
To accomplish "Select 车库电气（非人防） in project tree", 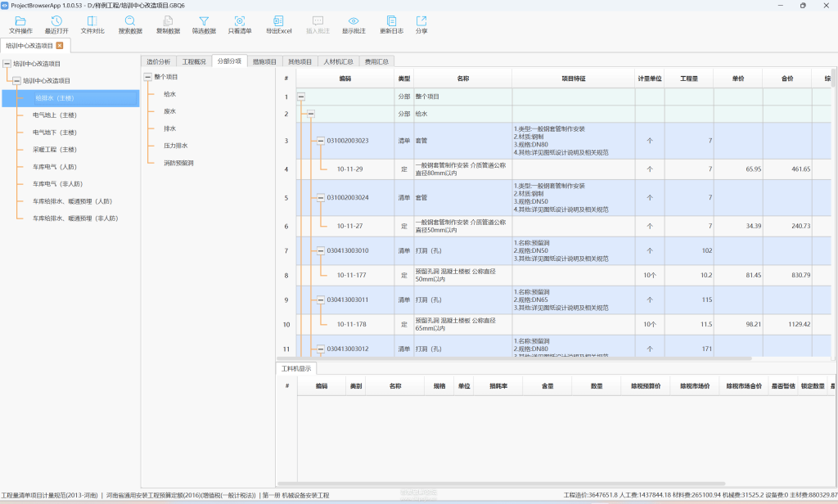I will [x=58, y=184].
